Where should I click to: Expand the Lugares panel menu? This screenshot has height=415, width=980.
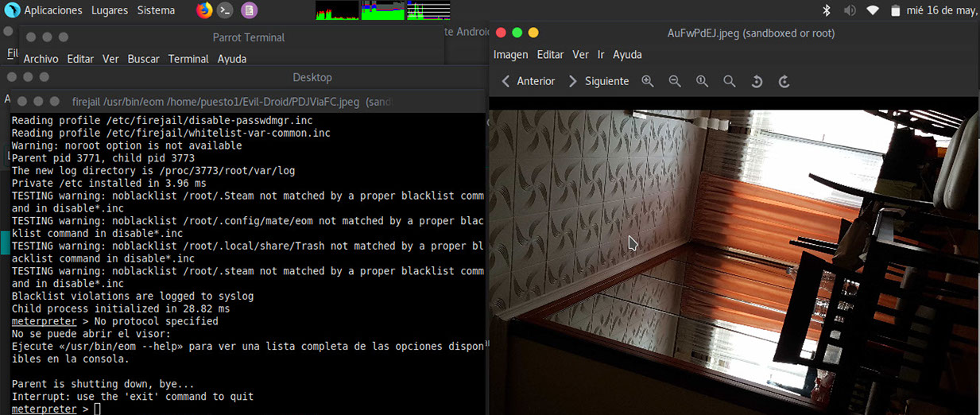pyautogui.click(x=109, y=10)
